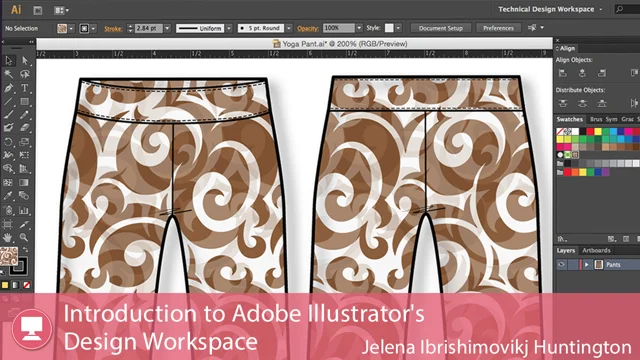Set paint mode to Gradient
640x360 pixels.
(16, 285)
